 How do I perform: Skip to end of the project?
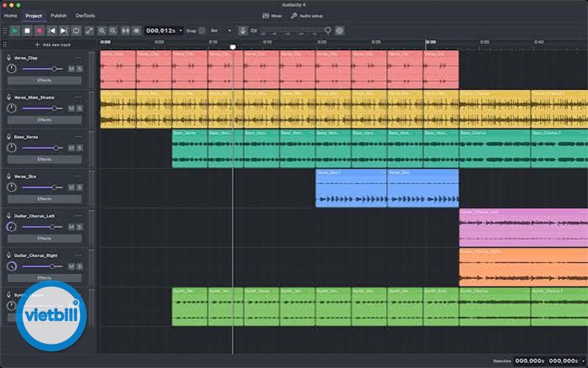pyautogui.click(x=64, y=31)
